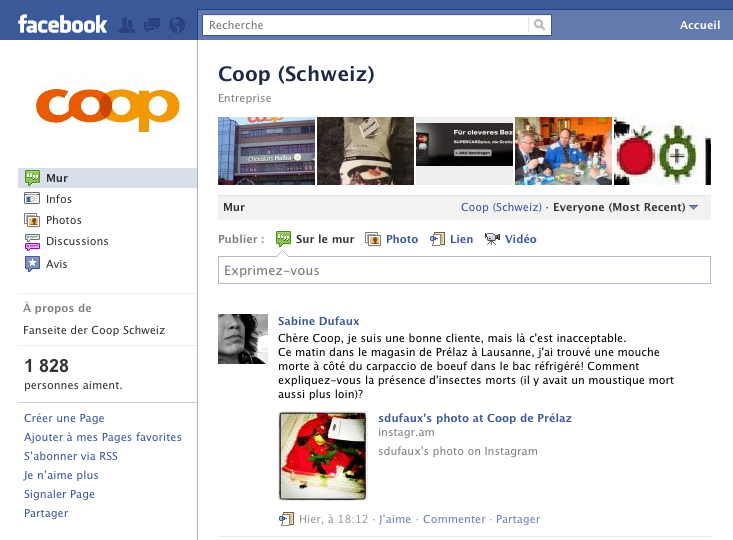This screenshot has height=540, width=733.
Task: Click the Sabine Dufaux name link
Action: point(318,321)
